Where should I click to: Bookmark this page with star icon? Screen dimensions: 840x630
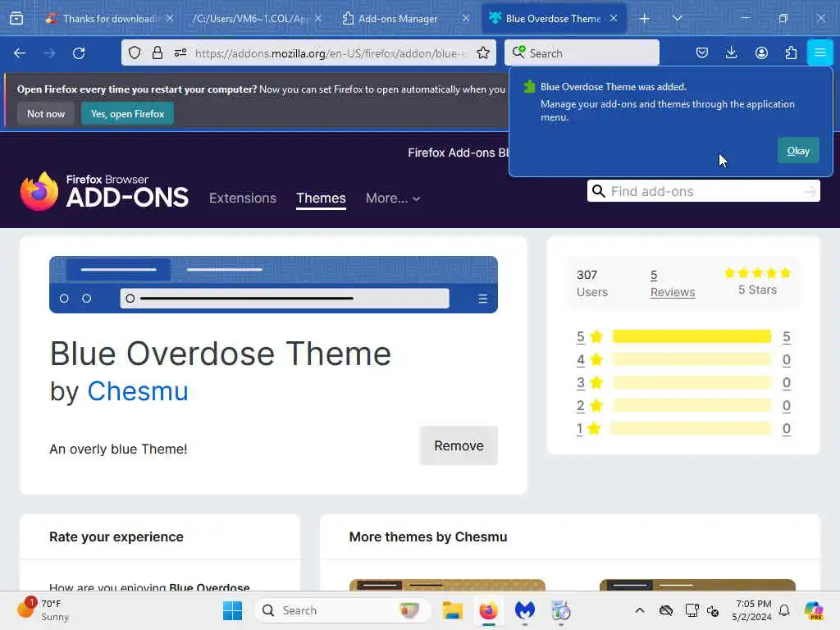pos(482,53)
